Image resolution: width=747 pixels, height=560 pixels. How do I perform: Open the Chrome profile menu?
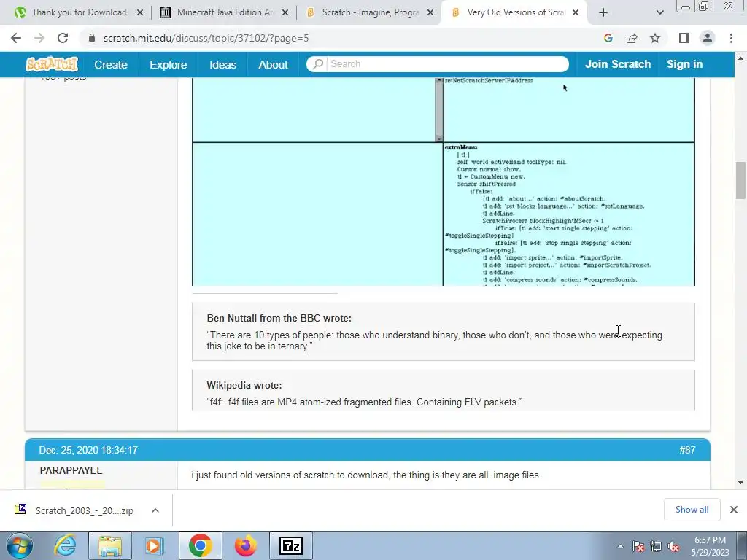(x=708, y=38)
